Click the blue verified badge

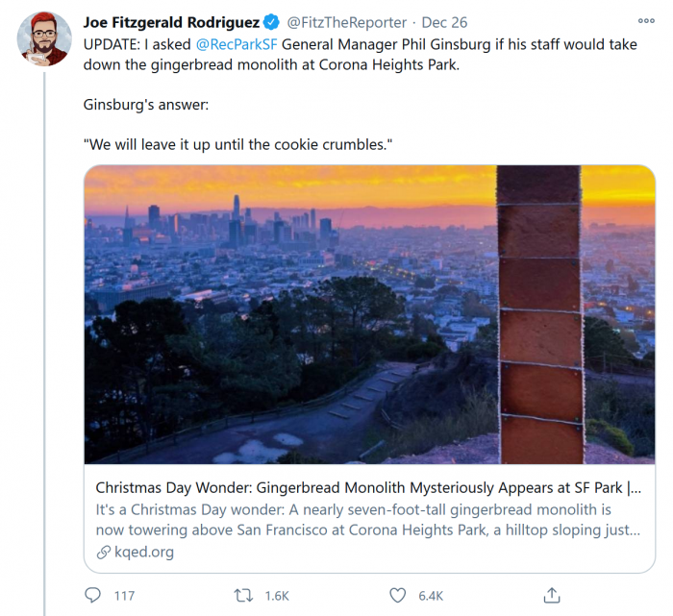(272, 23)
